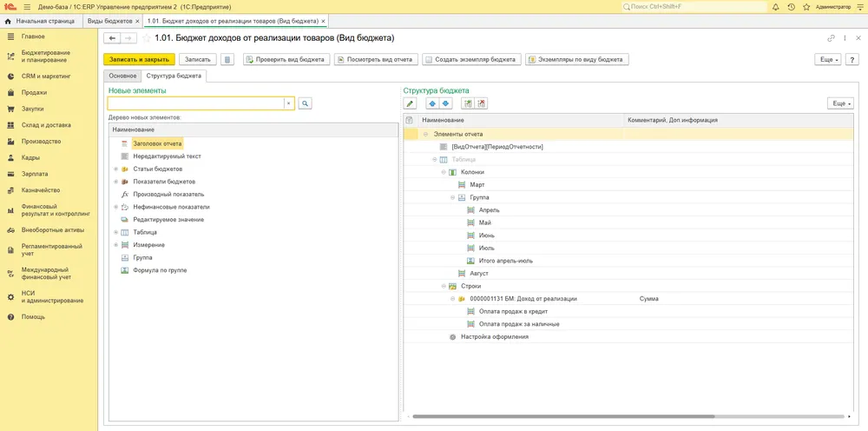This screenshot has width=868, height=431.
Task: Open Продажи section in the left sidebar
Action: pyautogui.click(x=35, y=92)
